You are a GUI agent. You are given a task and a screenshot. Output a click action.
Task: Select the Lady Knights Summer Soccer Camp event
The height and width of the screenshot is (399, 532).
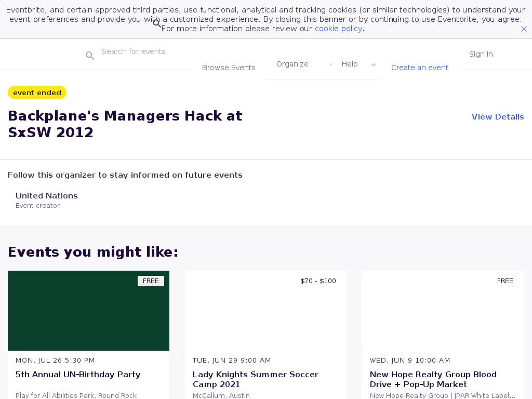256,379
